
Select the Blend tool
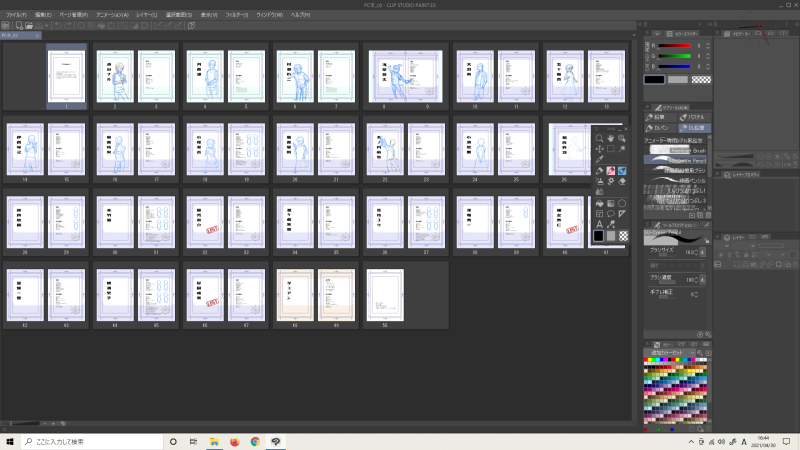click(x=599, y=192)
